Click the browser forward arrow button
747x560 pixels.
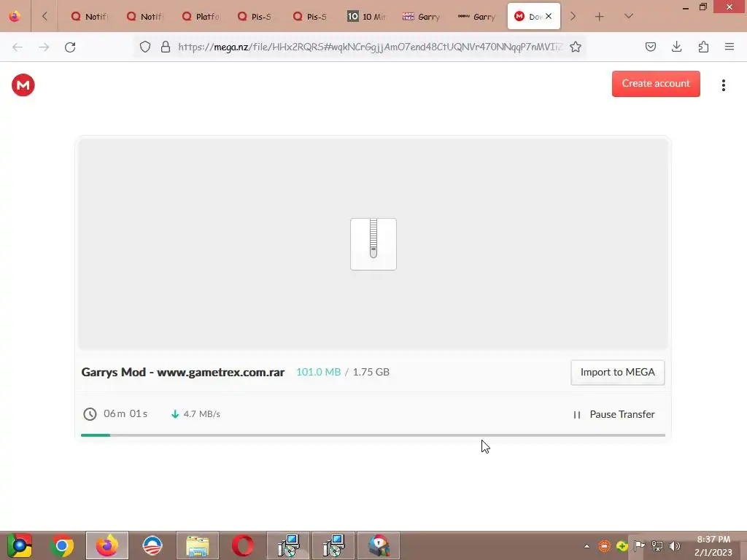[x=44, y=47]
